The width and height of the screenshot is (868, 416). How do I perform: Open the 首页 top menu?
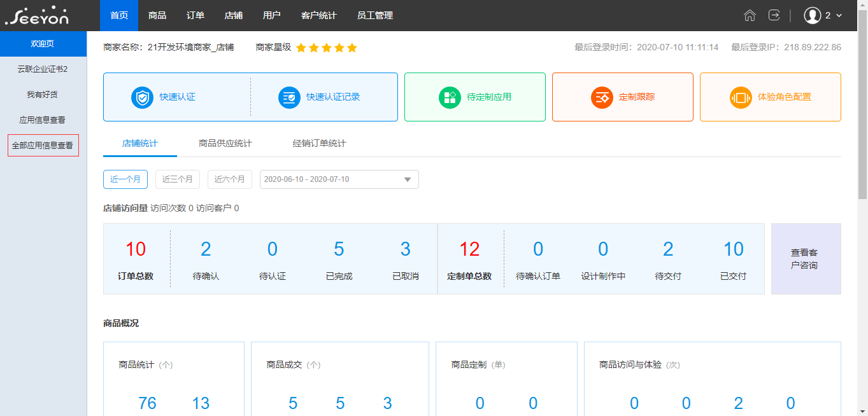click(x=119, y=15)
